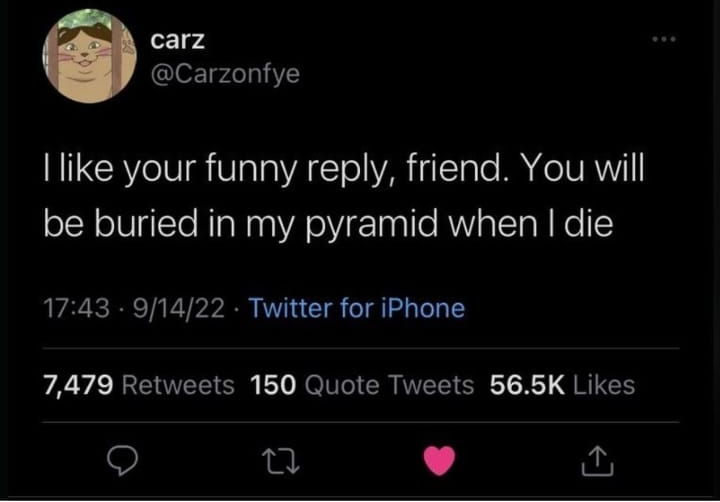Click the word "Retweets" label
The width and height of the screenshot is (720, 502).
point(178,385)
